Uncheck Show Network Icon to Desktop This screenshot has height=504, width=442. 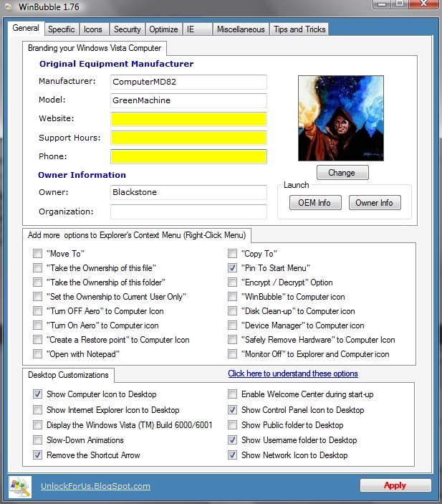pyautogui.click(x=232, y=455)
